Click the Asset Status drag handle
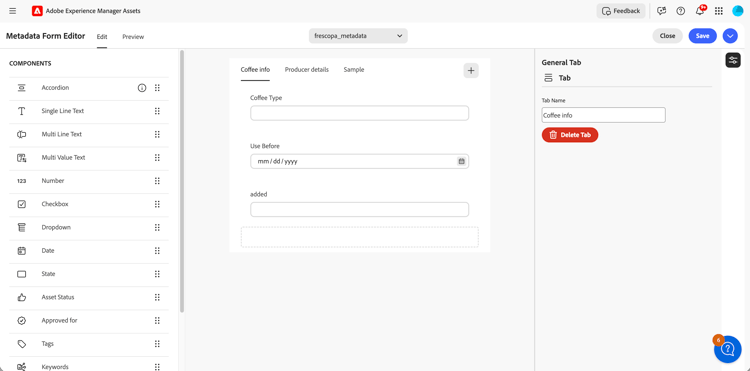 [x=157, y=297]
